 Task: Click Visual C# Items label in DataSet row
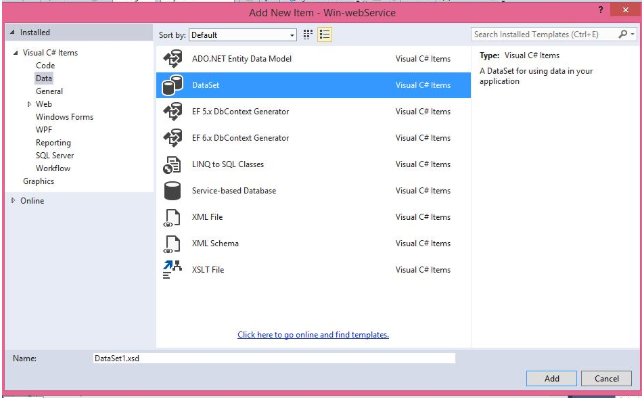423,85
